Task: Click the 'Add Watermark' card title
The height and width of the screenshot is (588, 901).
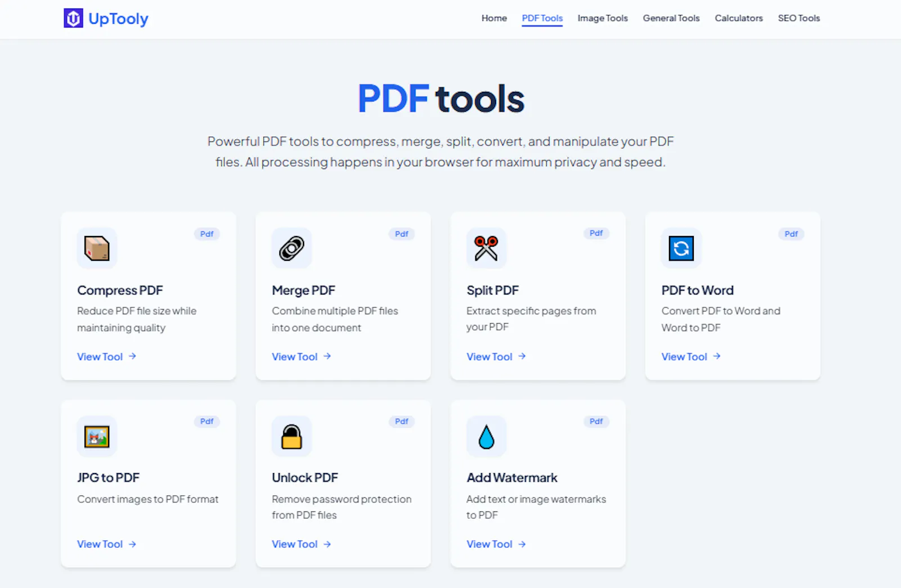Action: 512,478
